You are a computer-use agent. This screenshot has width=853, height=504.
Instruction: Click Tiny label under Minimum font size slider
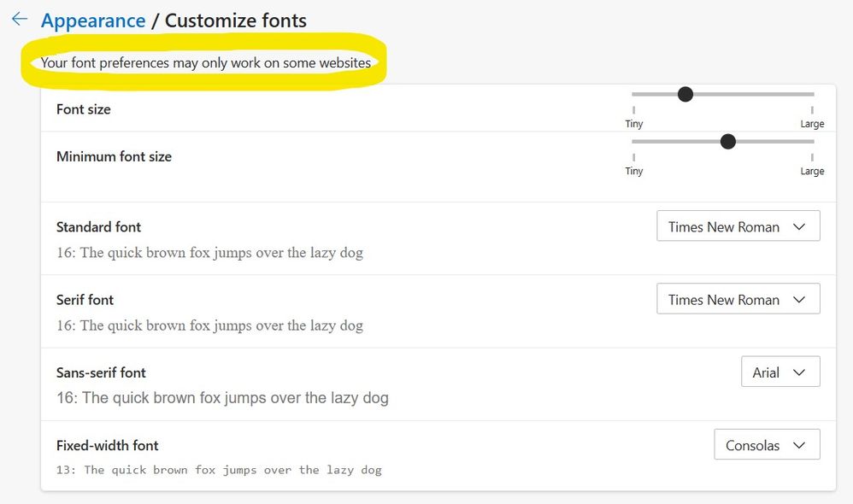(x=633, y=171)
